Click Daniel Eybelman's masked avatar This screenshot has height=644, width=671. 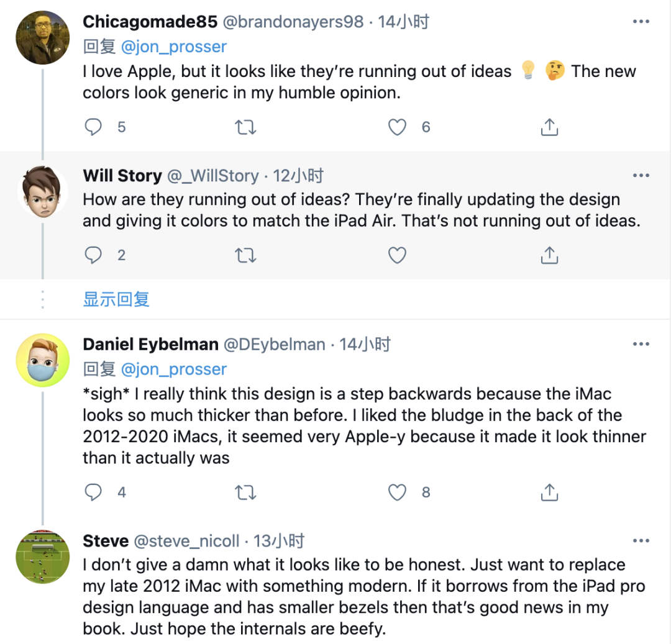[42, 360]
